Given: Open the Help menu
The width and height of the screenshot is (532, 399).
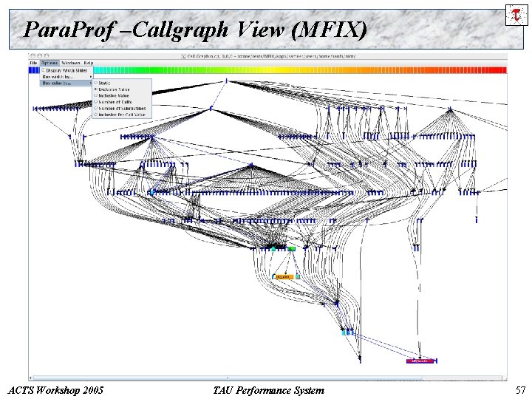Looking at the screenshot, I should [89, 63].
